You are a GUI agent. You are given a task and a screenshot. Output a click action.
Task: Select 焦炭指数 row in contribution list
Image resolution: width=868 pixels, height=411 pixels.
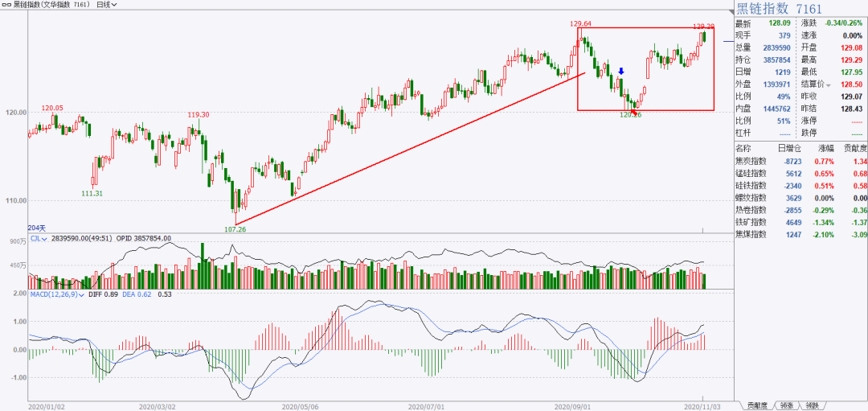pyautogui.click(x=800, y=161)
